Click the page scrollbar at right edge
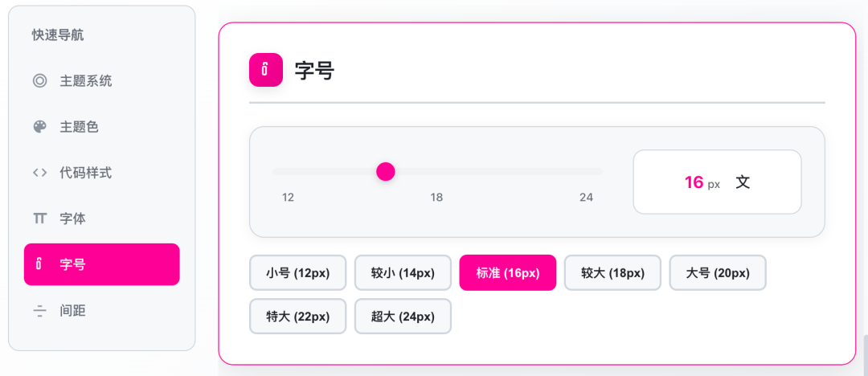 pyautogui.click(x=864, y=352)
